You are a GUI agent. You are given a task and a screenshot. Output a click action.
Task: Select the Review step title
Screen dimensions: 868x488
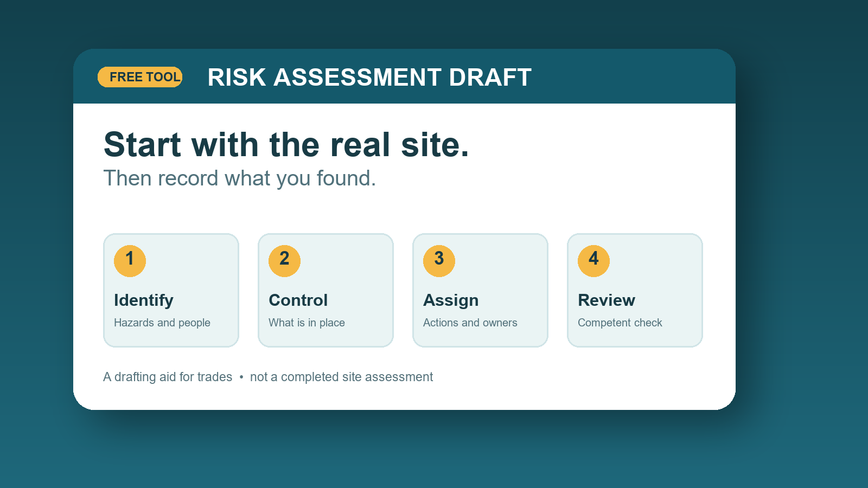pos(607,300)
